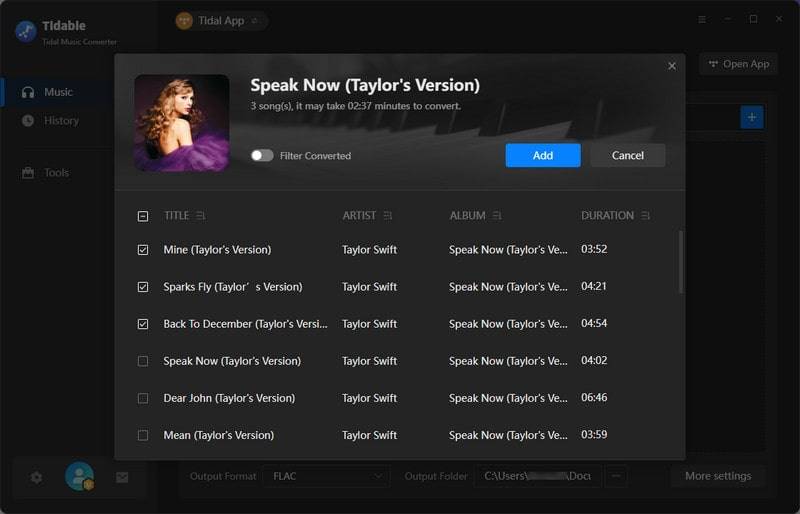The image size is (800, 514).
Task: Click title Sparks Fly (Taylor's Version)
Action: click(233, 287)
